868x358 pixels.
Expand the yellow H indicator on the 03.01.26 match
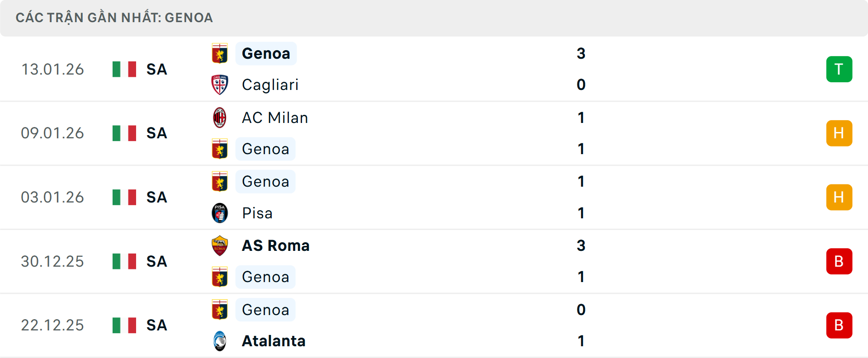839,197
